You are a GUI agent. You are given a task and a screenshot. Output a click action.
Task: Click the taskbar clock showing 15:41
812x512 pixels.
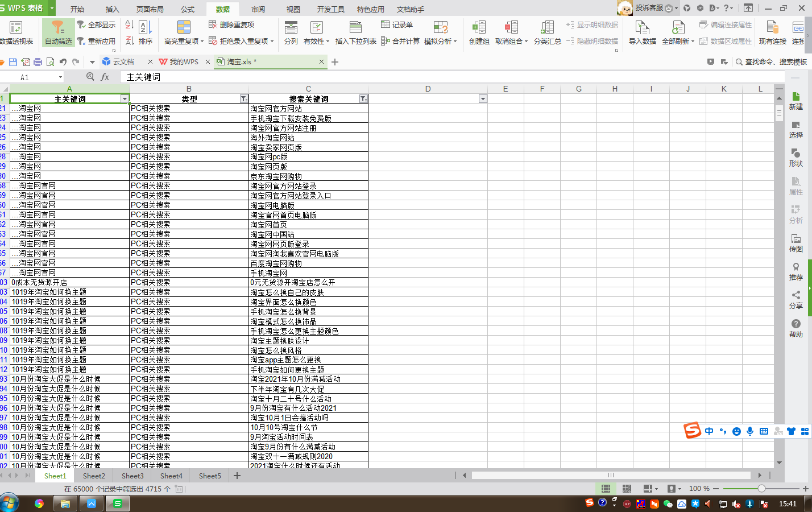(788, 503)
